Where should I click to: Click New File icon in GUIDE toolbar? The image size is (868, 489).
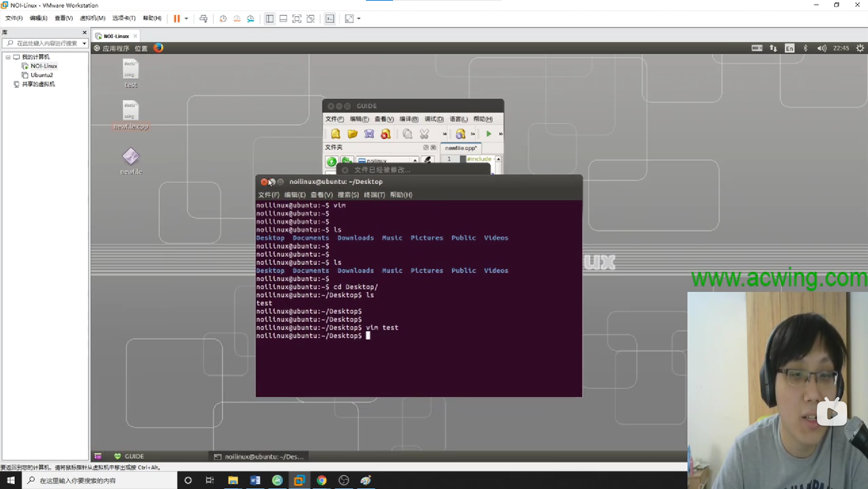coord(336,134)
